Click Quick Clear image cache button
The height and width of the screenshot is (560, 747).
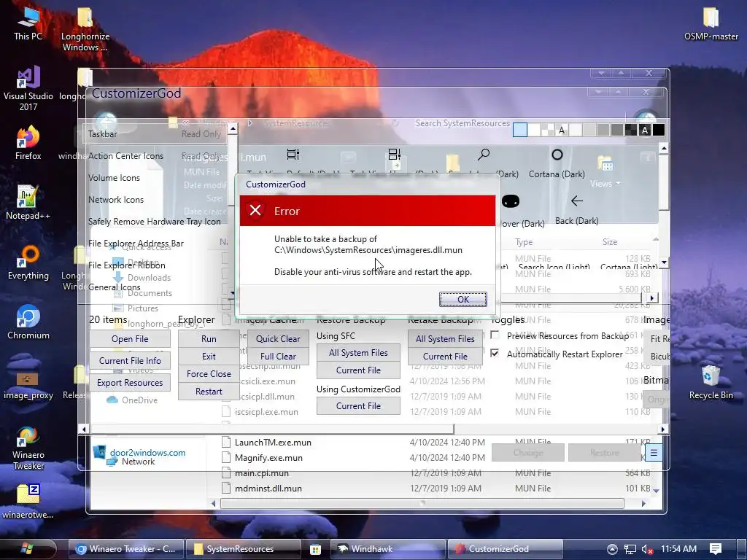[x=278, y=338]
